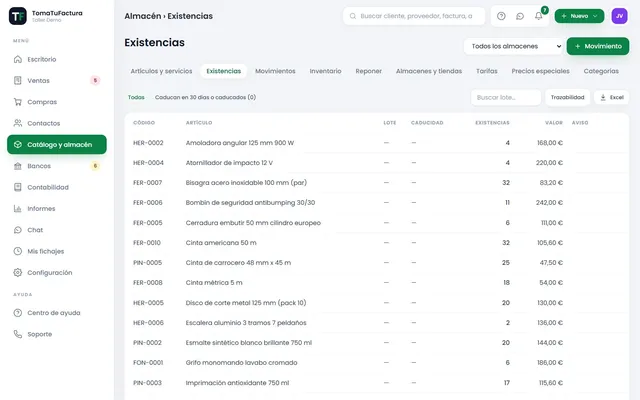Open Catálogo y almacén section
The image size is (640, 400).
point(57,144)
